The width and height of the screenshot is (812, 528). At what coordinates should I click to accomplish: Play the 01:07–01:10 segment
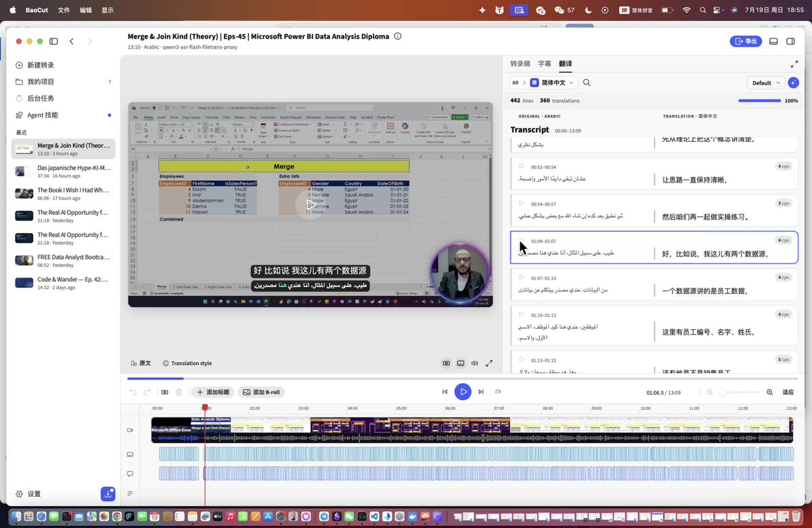(x=521, y=277)
